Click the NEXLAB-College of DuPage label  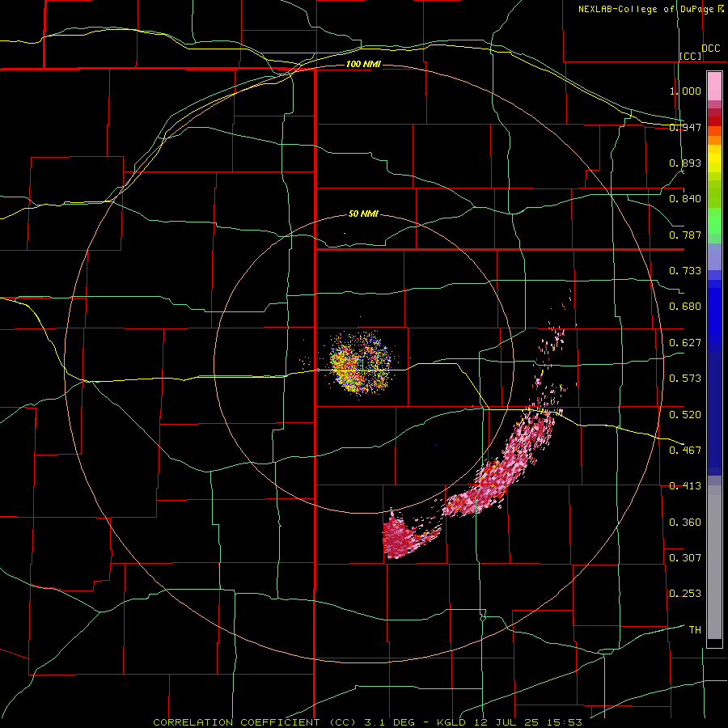click(645, 9)
